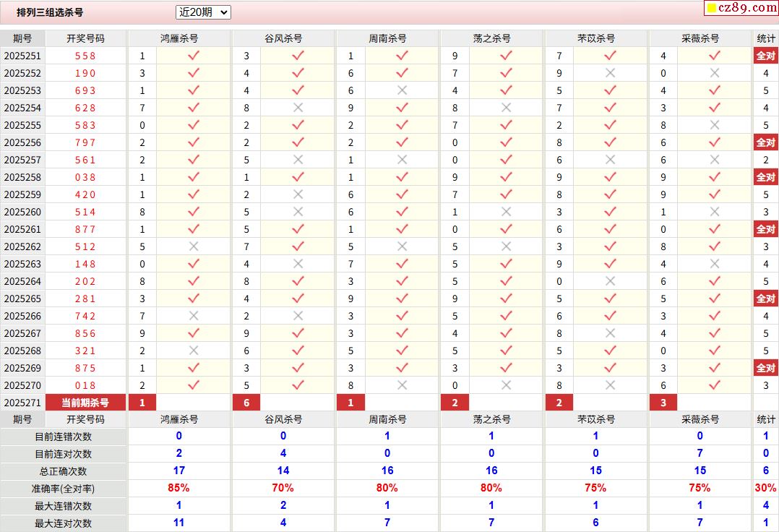Click the 鸿雁杀号 cross mark in row 2025262
The width and height of the screenshot is (779, 532).
pos(193,246)
